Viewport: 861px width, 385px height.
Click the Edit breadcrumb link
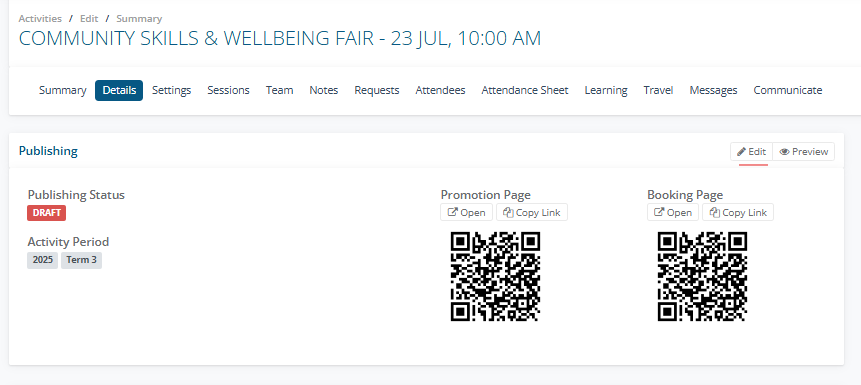89,19
